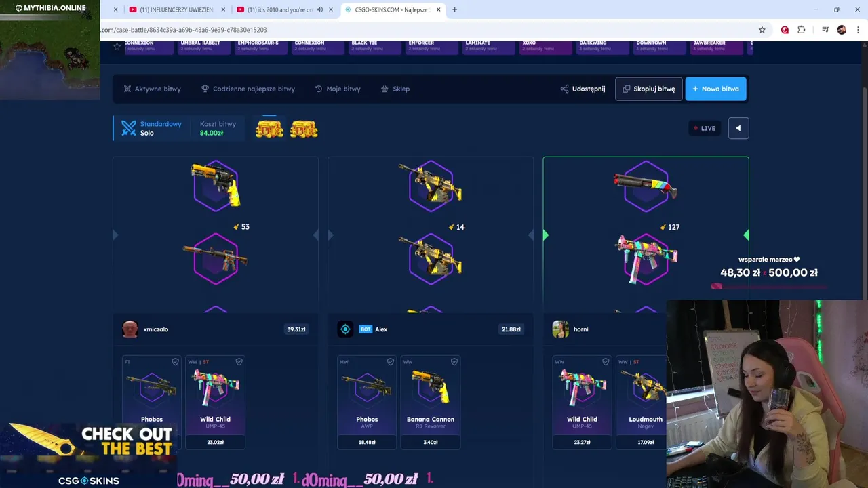The width and height of the screenshot is (868, 488).
Task: Click the yellow revolver in first roll column
Action: (x=216, y=185)
